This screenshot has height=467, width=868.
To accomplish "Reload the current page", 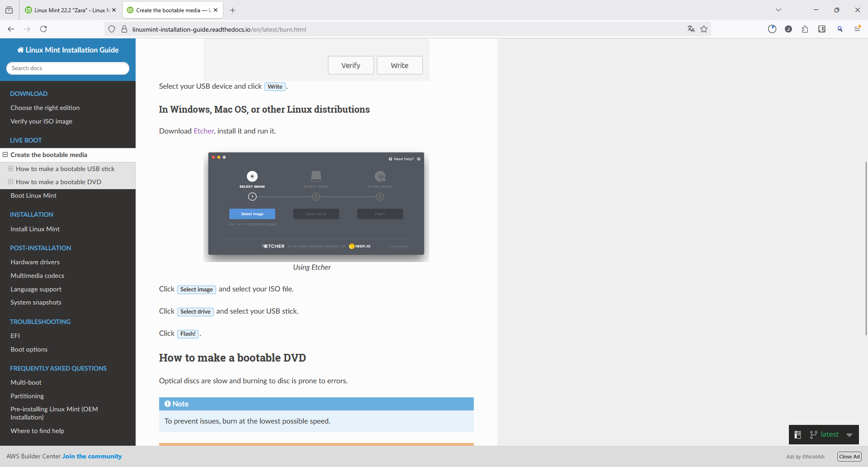I will (x=43, y=29).
